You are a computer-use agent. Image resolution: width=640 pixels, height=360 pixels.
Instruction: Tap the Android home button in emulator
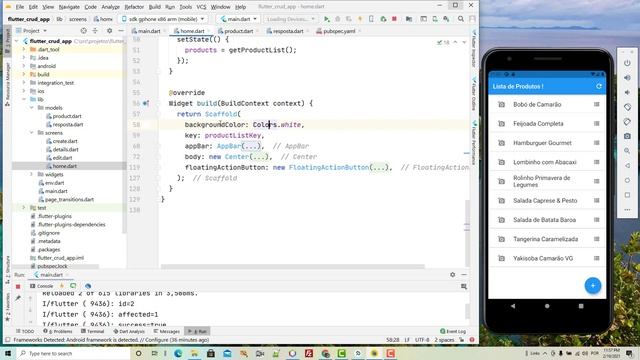coord(547,306)
